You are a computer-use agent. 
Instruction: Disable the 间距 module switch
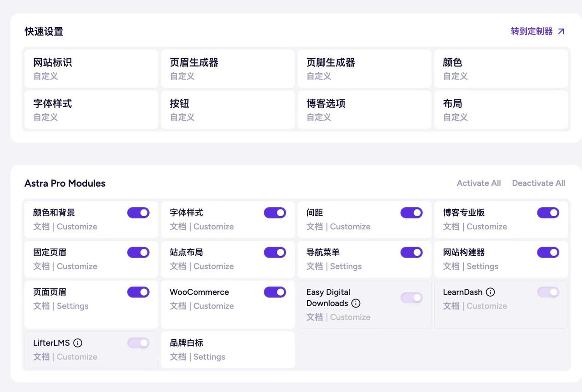pos(411,213)
